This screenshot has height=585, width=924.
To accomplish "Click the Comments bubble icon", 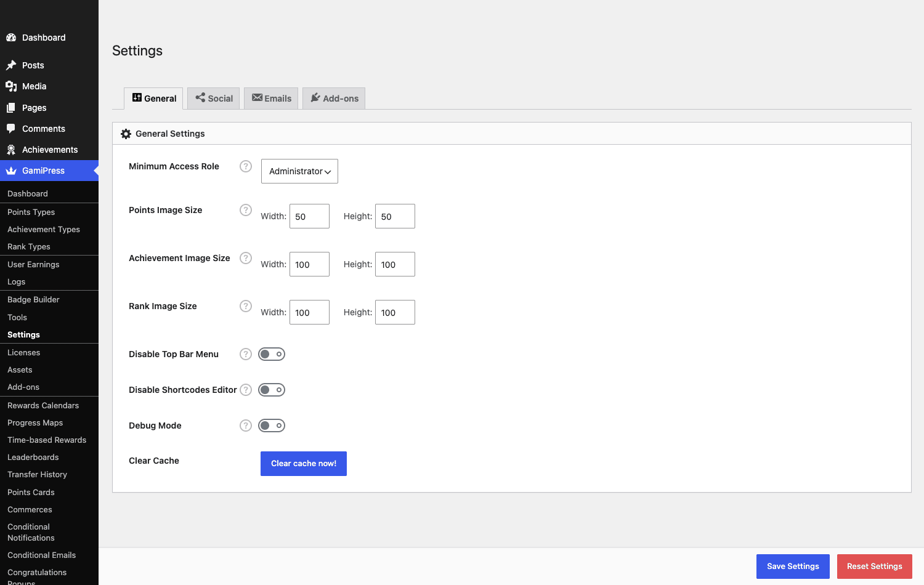I will tap(11, 129).
